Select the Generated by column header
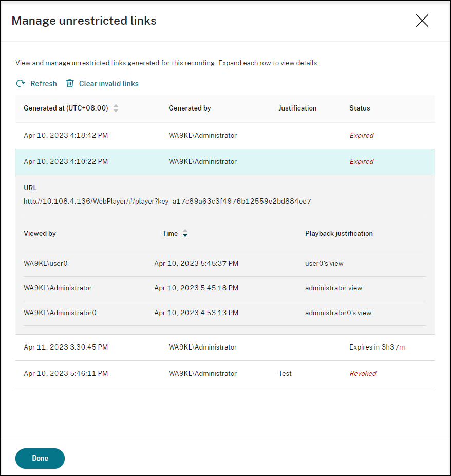The height and width of the screenshot is (476, 451). pos(190,108)
